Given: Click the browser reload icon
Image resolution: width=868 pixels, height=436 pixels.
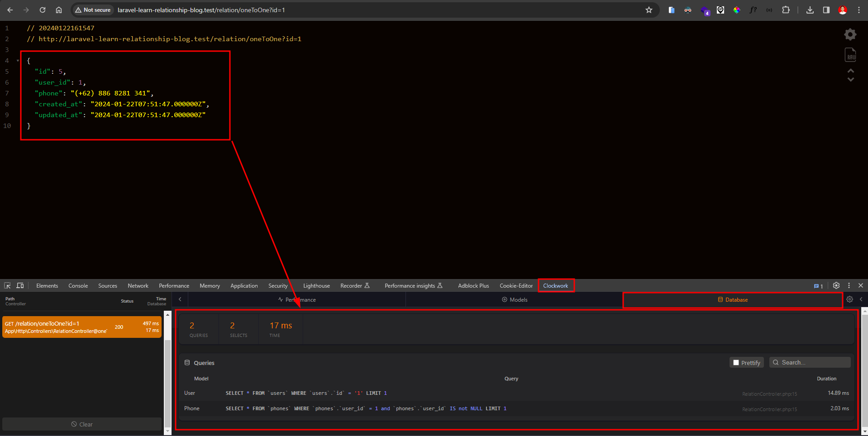Looking at the screenshot, I should click(x=43, y=10).
